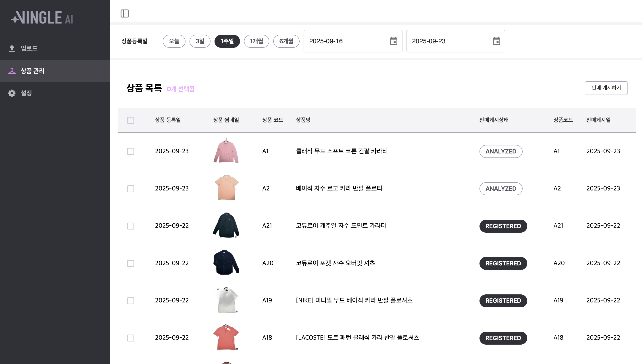642x364 pixels.
Task: Open the start date calendar icon
Action: click(x=393, y=41)
